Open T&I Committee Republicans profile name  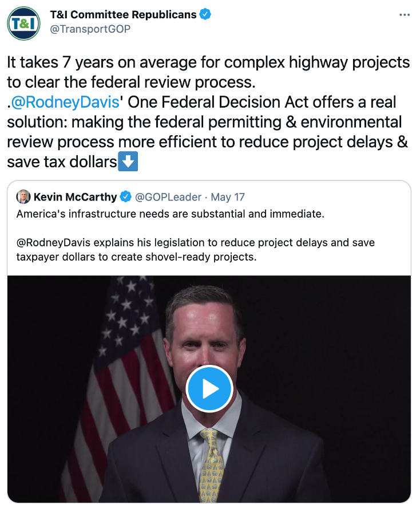(123, 14)
